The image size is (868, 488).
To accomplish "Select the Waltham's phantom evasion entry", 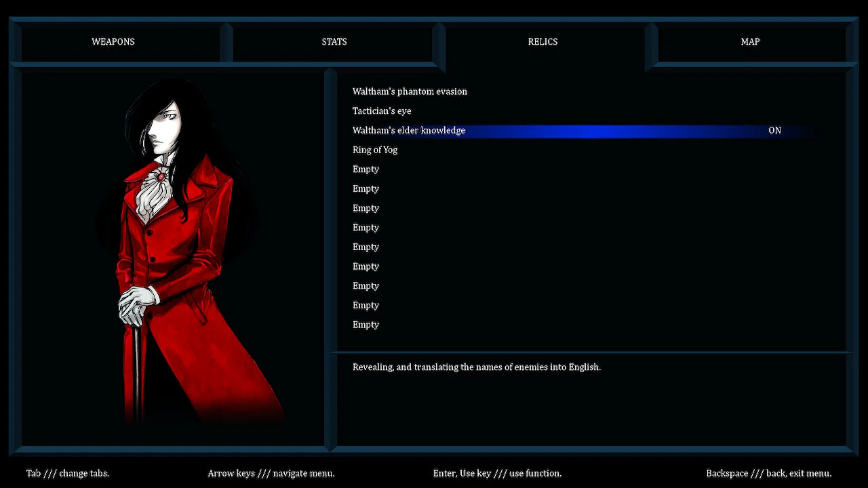I will (410, 91).
